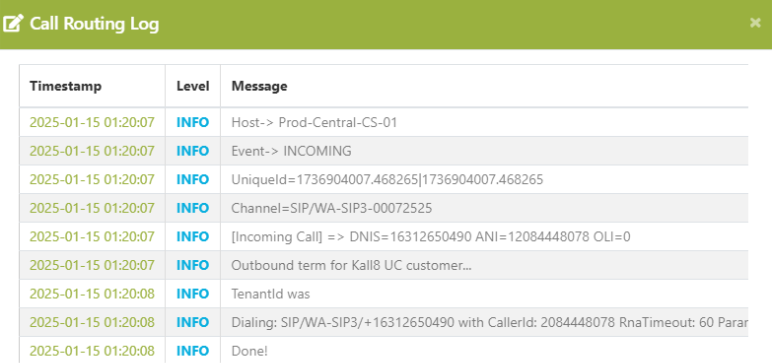The image size is (772, 363).
Task: Click the INFO level in the Channel row
Action: (193, 208)
